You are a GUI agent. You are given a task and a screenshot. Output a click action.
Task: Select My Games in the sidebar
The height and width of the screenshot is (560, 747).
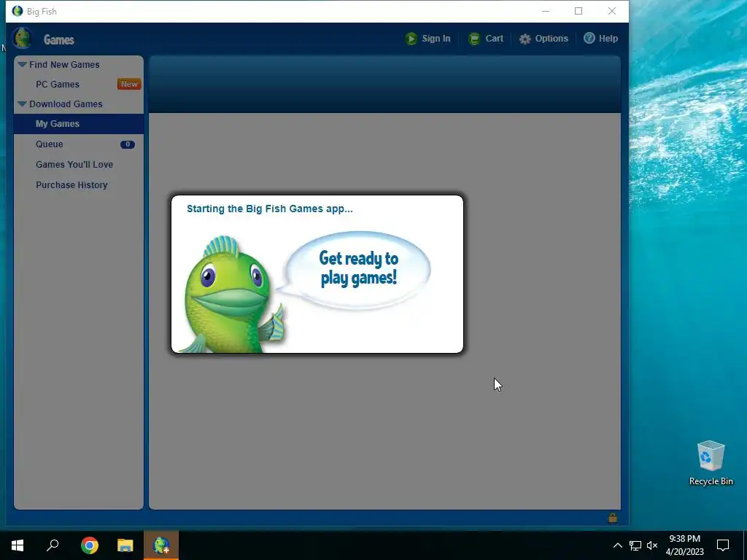pos(79,124)
